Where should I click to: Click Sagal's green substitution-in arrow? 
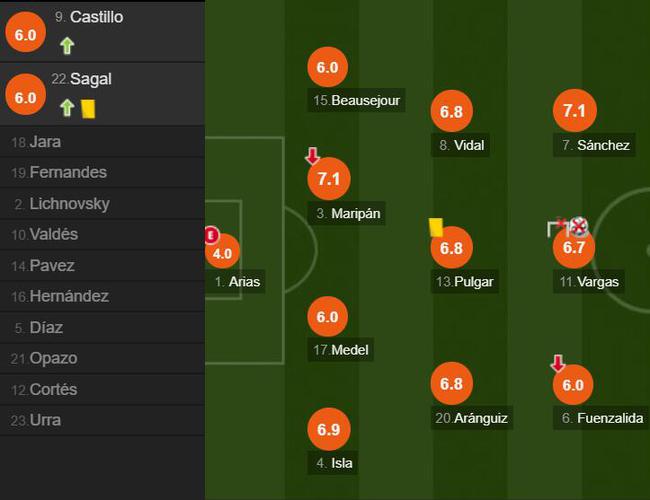click(67, 108)
